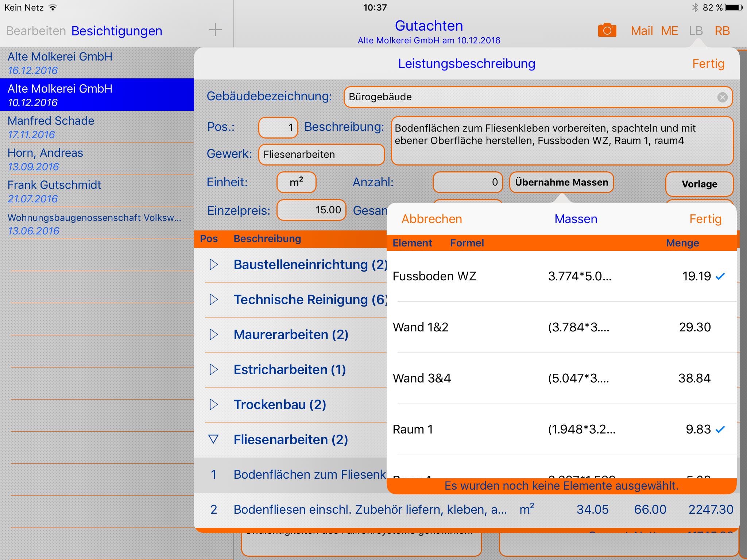747x560 pixels.
Task: Clear the Gebäudebezeichnung field with X icon
Action: click(722, 97)
